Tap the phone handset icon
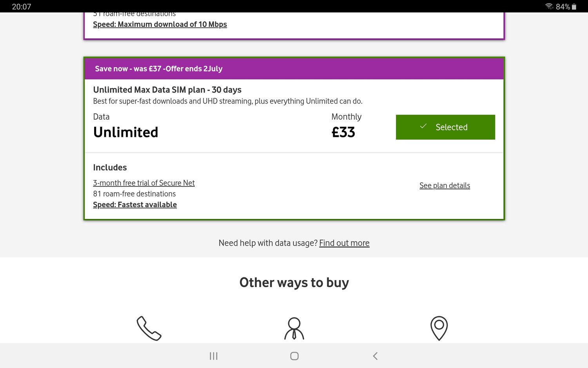 pos(149,328)
